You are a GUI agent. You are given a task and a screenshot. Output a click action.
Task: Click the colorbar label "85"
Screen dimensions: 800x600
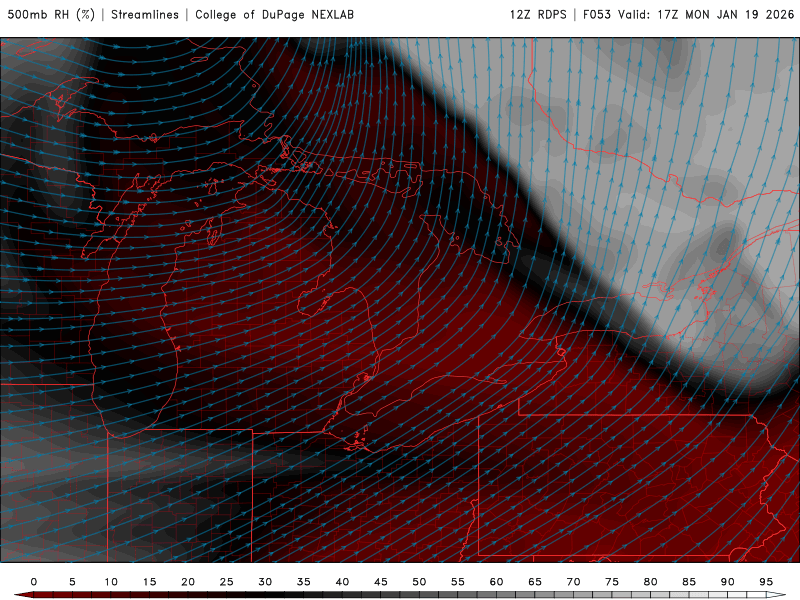[689, 582]
